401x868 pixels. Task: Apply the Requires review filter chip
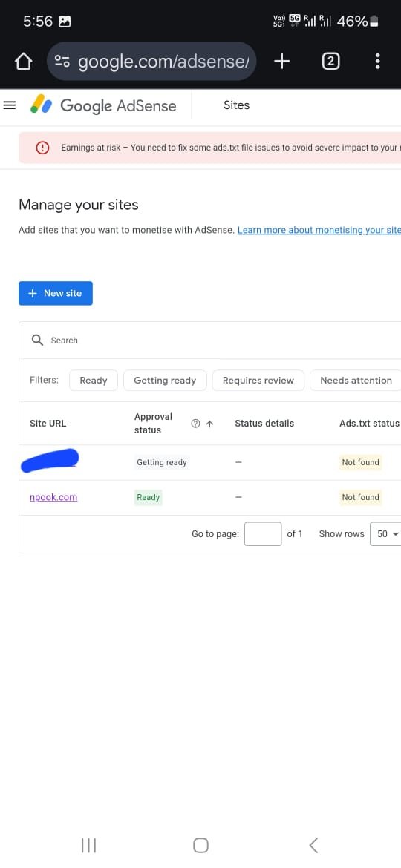point(258,381)
